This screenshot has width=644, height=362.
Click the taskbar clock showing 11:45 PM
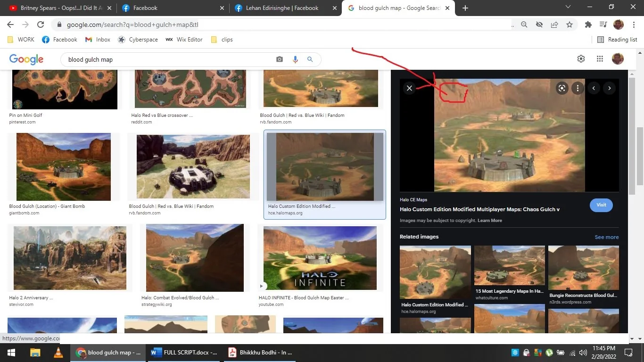point(604,353)
